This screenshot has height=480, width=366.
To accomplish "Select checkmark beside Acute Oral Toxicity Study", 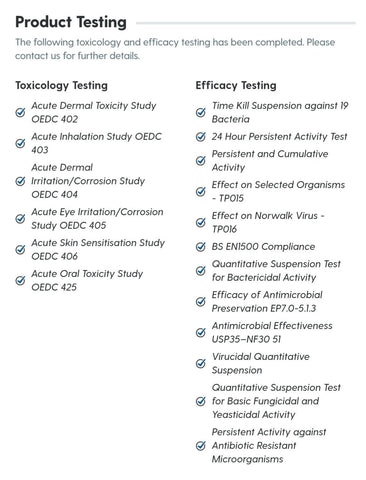I will click(20, 280).
